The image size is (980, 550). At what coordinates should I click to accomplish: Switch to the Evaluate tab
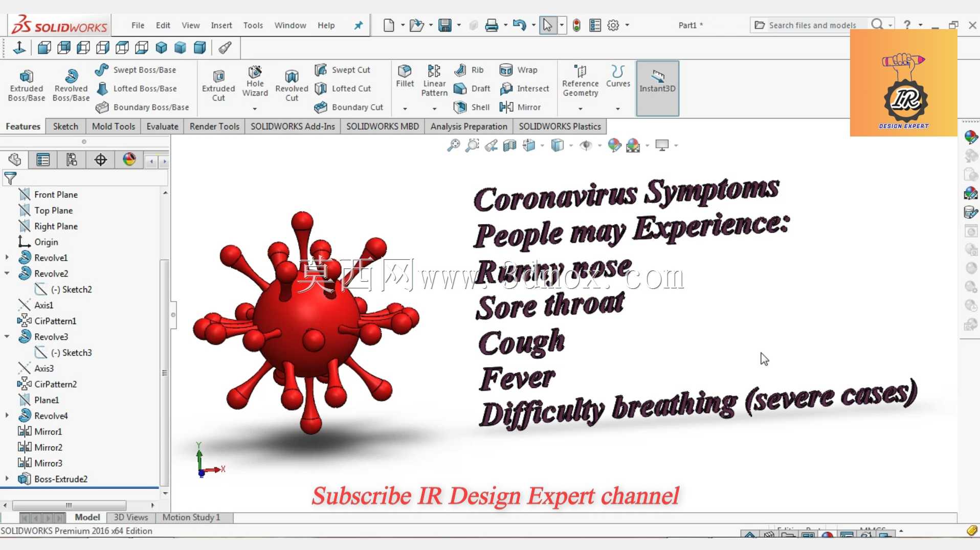(162, 127)
